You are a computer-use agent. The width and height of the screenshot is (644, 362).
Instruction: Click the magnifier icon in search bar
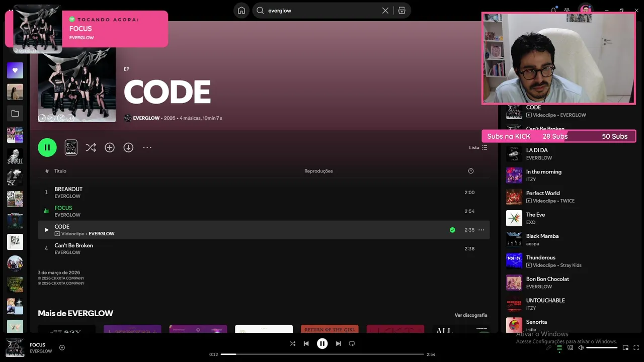coord(260,11)
